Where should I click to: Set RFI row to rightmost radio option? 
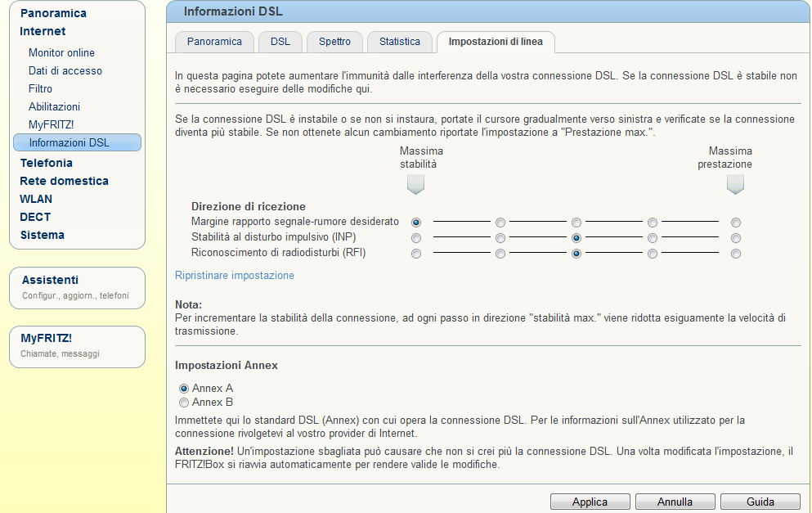(736, 254)
